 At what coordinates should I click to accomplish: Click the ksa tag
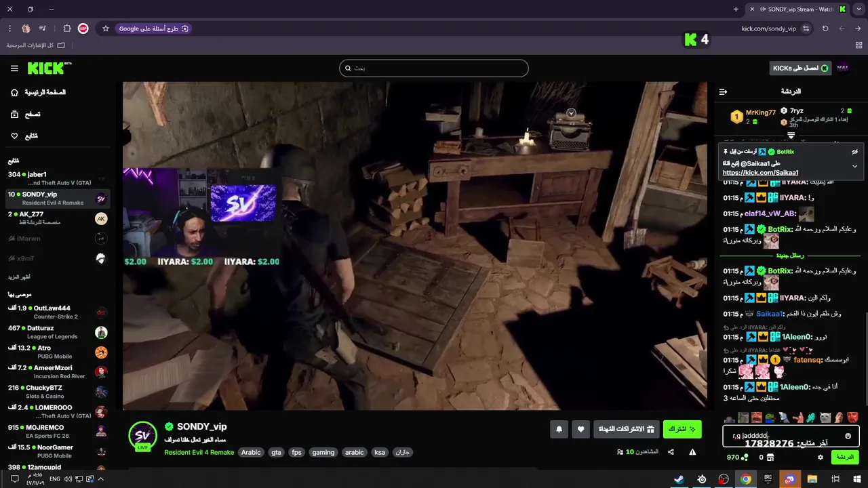click(x=380, y=452)
